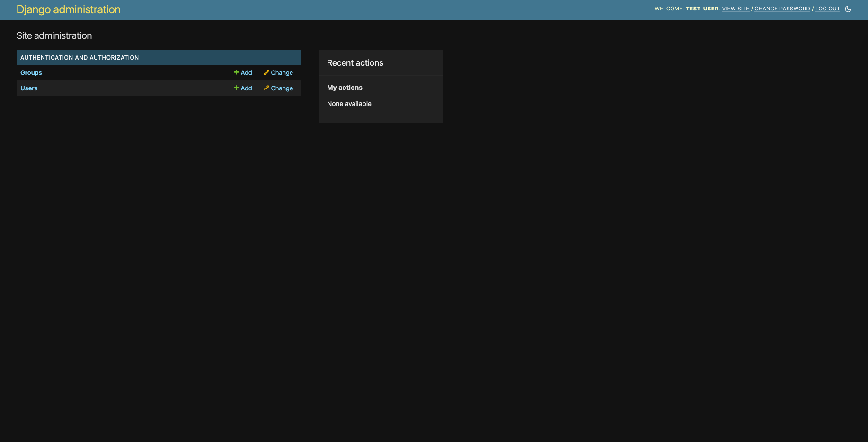Open the Users model page
The image size is (868, 442).
(x=29, y=88)
